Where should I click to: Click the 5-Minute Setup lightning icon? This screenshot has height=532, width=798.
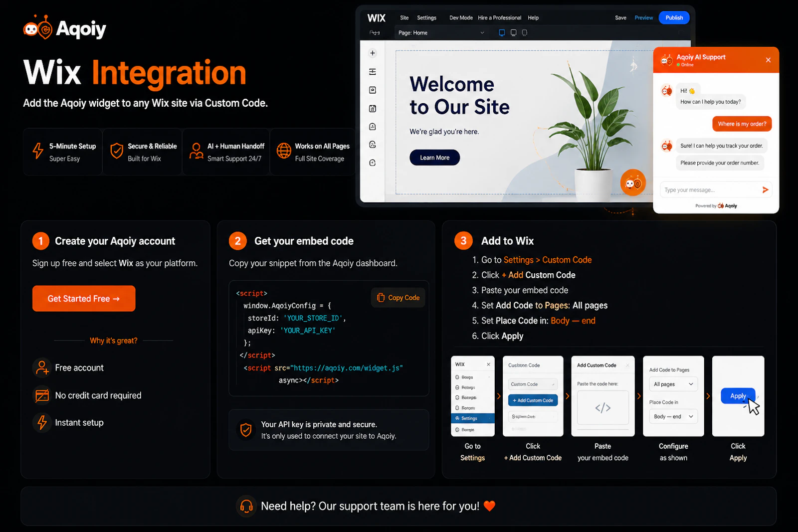point(38,151)
